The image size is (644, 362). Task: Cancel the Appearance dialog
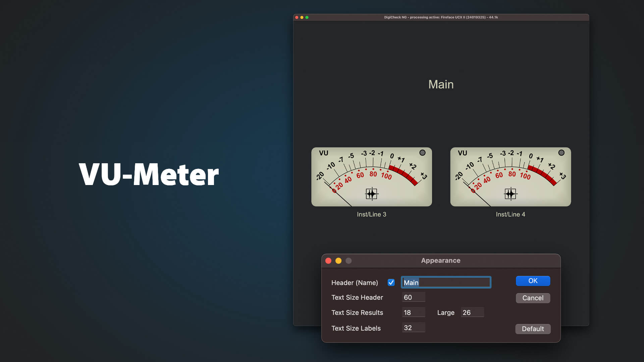tap(533, 298)
